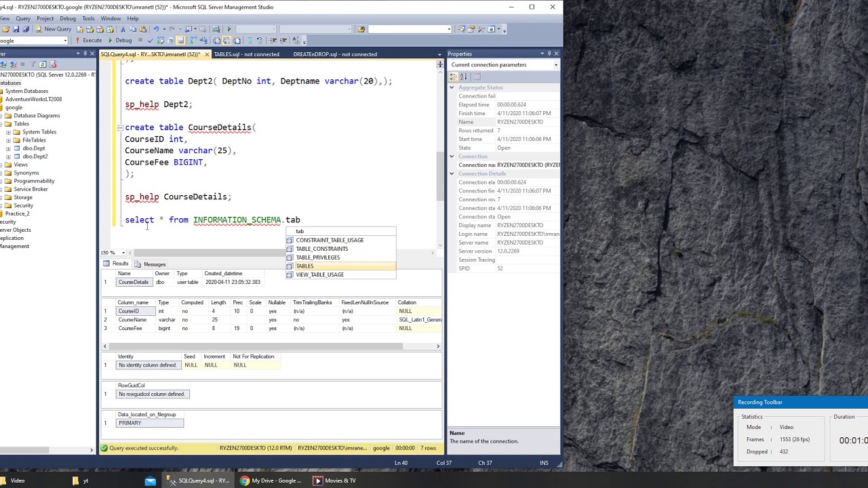Viewport: 868px width, 488px height.
Task: Open the editor zoom level dropdown
Action: [x=123, y=253]
